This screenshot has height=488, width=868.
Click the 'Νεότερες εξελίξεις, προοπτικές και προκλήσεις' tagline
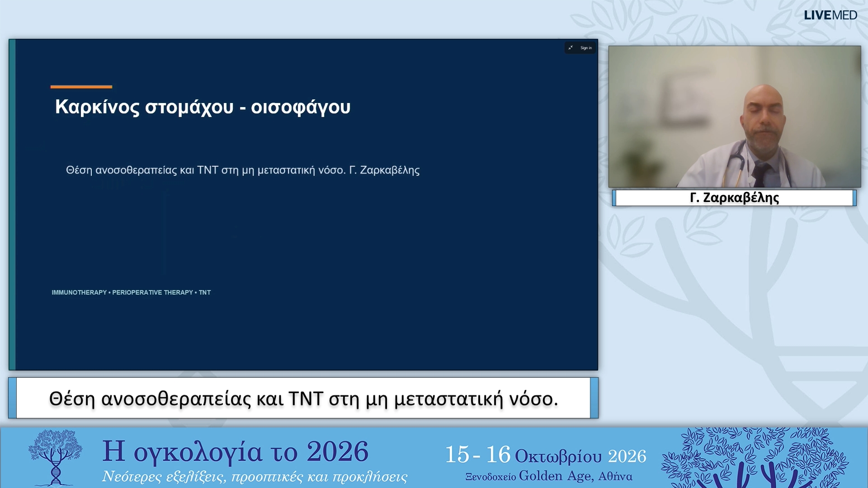click(x=255, y=477)
